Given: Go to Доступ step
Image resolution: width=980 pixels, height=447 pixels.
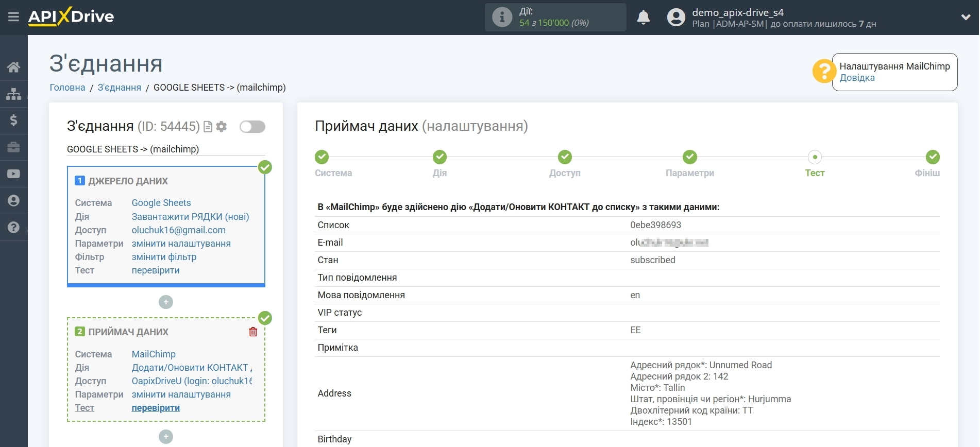Looking at the screenshot, I should pyautogui.click(x=565, y=157).
